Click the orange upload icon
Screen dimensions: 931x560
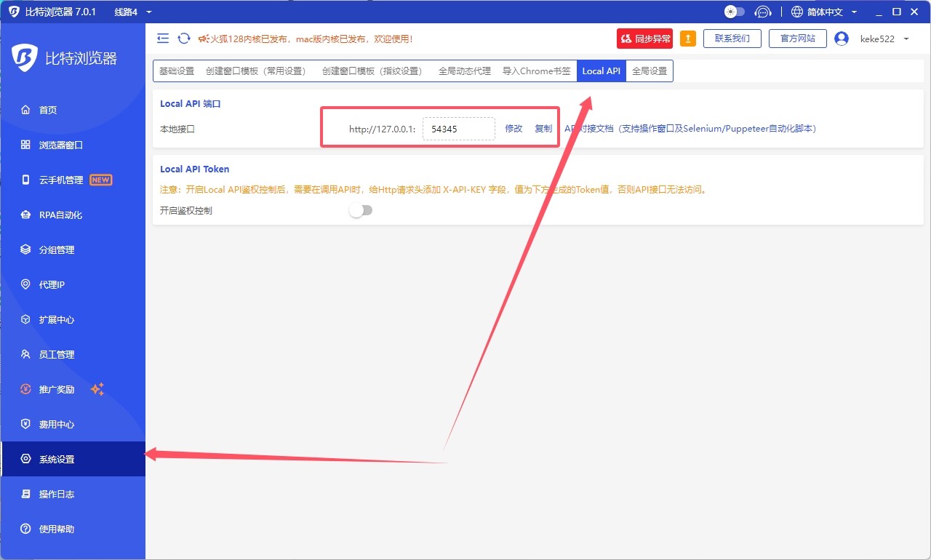[687, 39]
